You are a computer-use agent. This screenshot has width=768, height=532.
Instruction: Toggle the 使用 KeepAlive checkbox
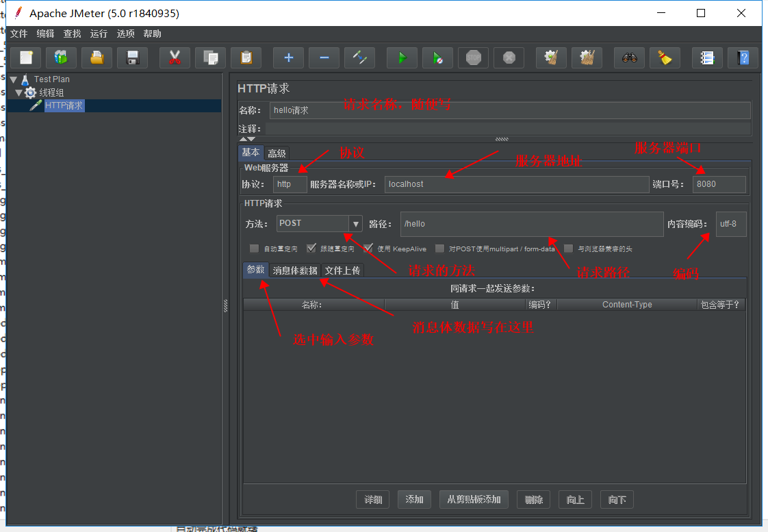(x=368, y=249)
